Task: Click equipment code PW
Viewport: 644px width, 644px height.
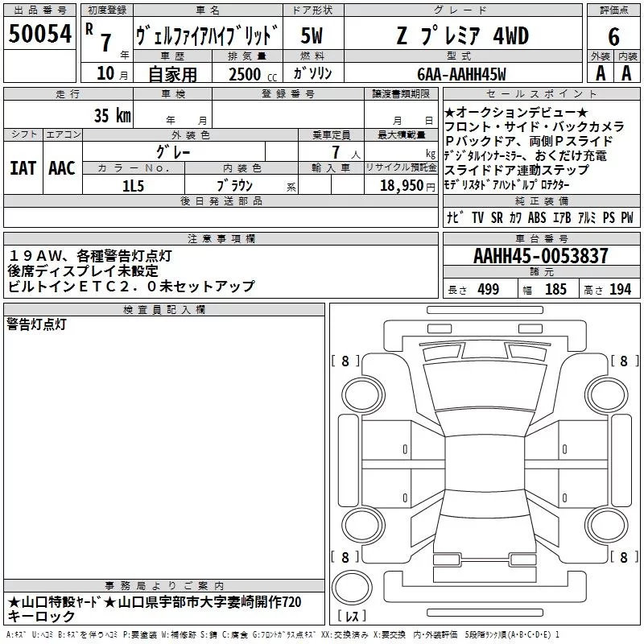Action: [x=627, y=217]
